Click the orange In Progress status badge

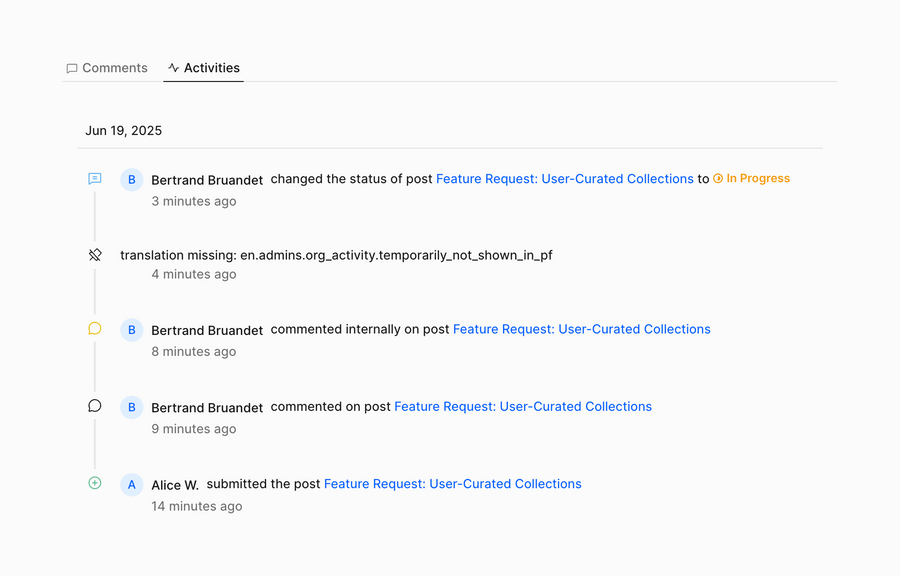(751, 179)
